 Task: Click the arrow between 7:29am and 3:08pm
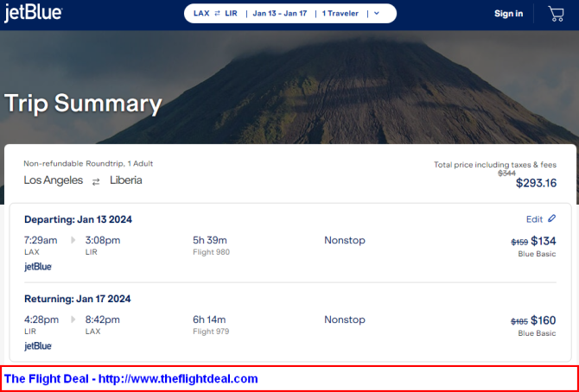click(x=73, y=240)
